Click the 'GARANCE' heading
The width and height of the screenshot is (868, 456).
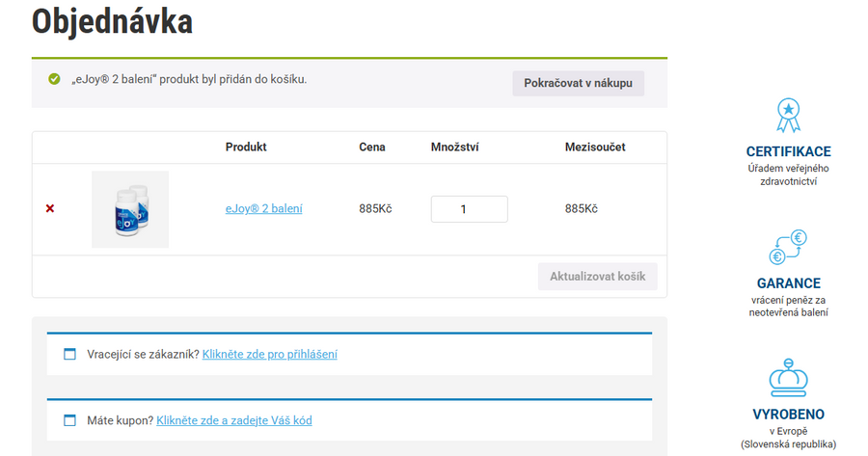[x=788, y=283]
